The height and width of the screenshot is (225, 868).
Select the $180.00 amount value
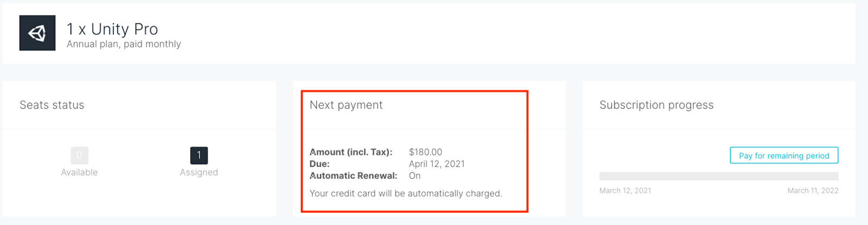tap(425, 152)
